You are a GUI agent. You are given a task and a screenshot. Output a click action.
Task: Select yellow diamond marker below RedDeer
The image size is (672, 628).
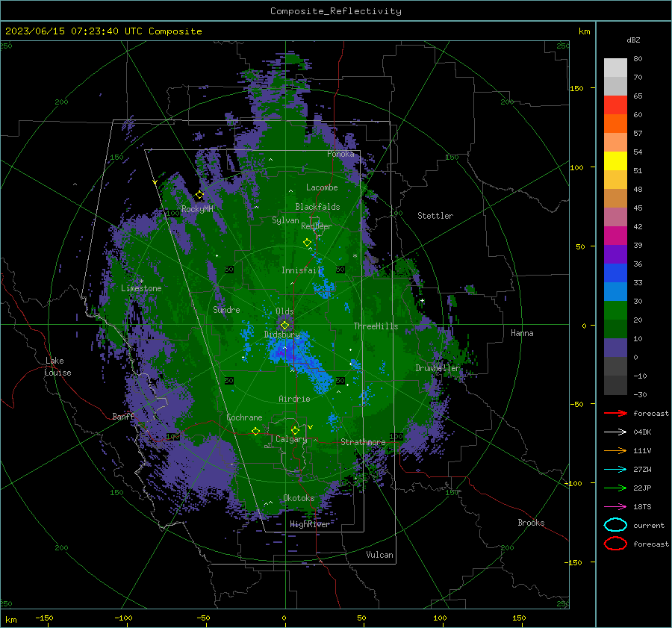[x=308, y=243]
